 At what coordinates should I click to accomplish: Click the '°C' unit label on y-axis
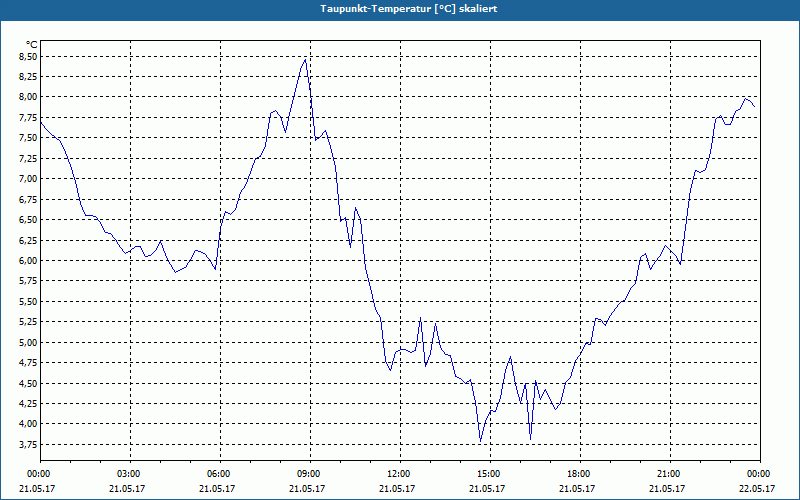[x=32, y=45]
